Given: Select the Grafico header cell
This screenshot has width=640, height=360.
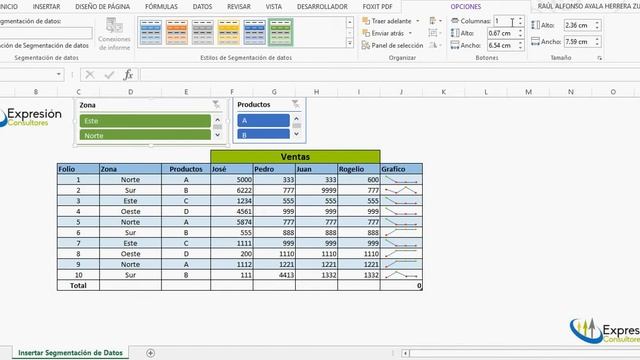Looking at the screenshot, I should (x=401, y=169).
